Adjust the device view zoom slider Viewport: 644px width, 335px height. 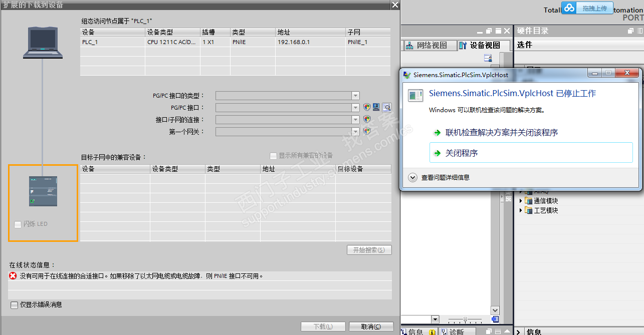click(x=466, y=319)
